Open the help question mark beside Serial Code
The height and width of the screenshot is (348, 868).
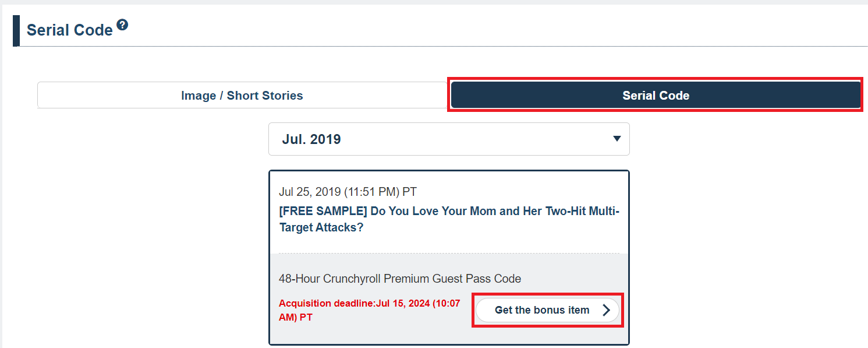[x=122, y=25]
